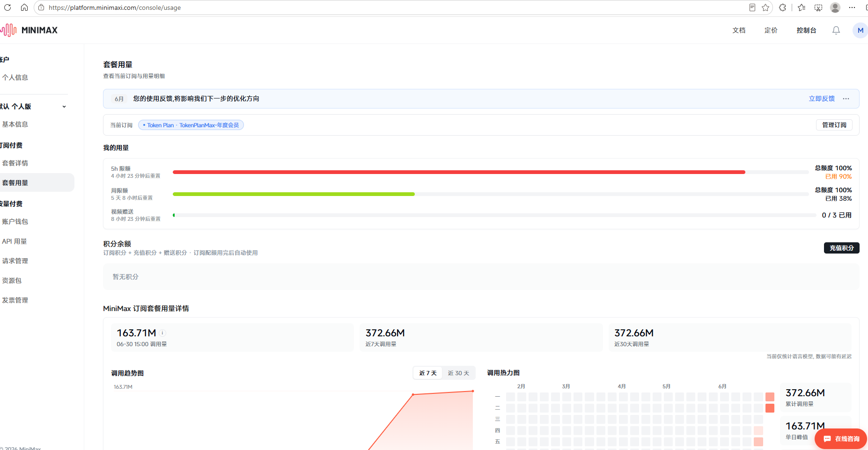Image resolution: width=868 pixels, height=450 pixels.
Task: Select 套餐用量 in the sidebar
Action: point(37,183)
